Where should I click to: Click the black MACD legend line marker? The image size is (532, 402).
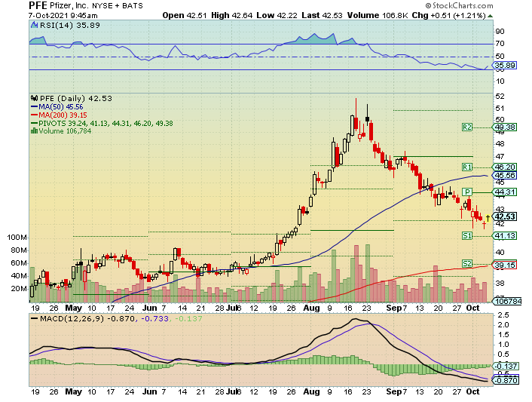[x=34, y=319]
